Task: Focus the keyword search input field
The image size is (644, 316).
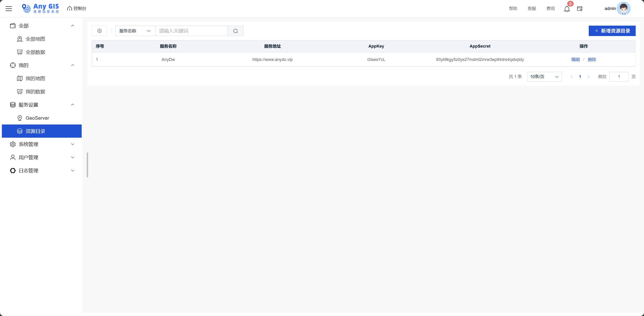Action: (x=191, y=31)
